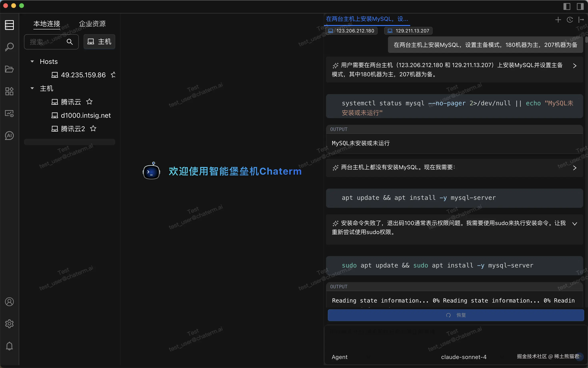588x368 pixels.
Task: Collapse the Hosts tree group
Action: click(x=32, y=62)
